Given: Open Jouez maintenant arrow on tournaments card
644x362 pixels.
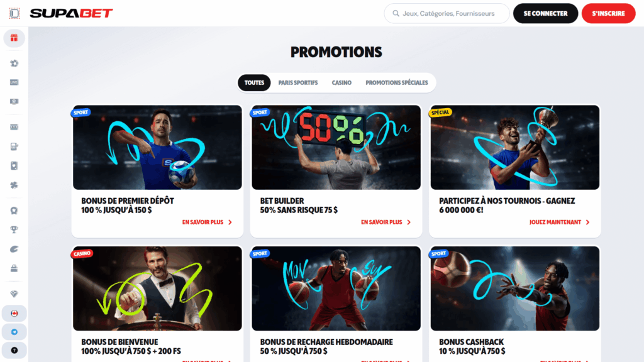Looking at the screenshot, I should [x=559, y=222].
